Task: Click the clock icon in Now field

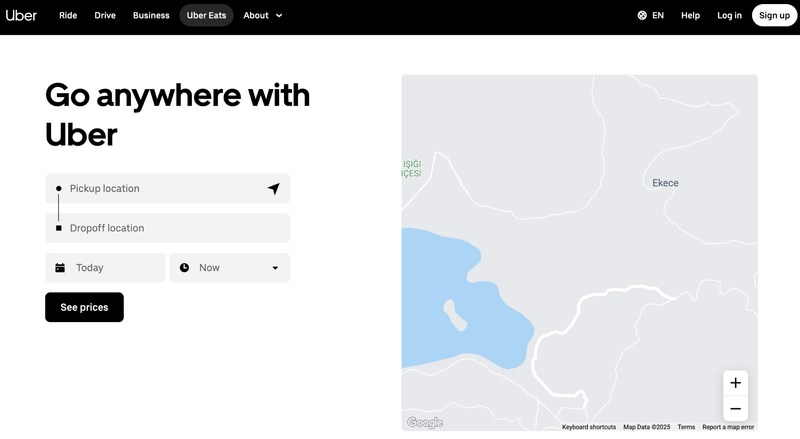Action: click(x=184, y=267)
